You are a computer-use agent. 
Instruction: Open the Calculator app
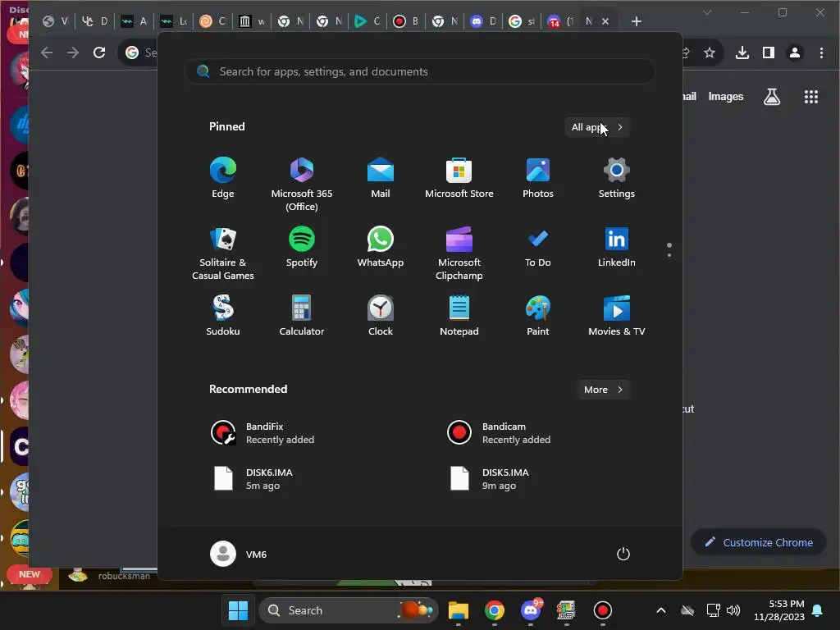coord(302,316)
